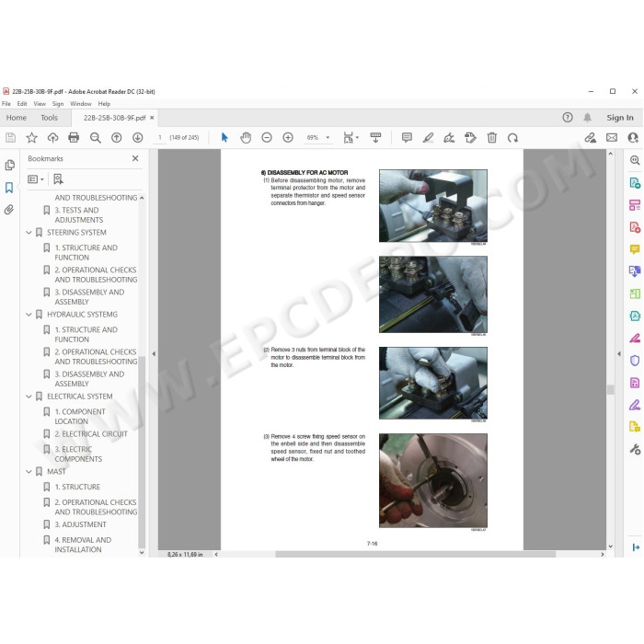Image resolution: width=644 pixels, height=644 pixels.
Task: Collapse the MAST bookmark group
Action: tap(29, 471)
